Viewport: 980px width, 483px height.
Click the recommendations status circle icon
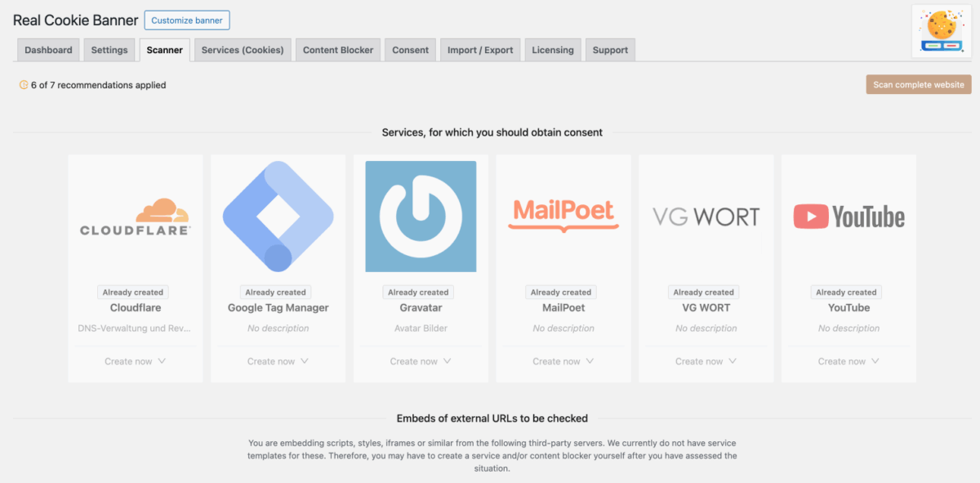pos(24,85)
